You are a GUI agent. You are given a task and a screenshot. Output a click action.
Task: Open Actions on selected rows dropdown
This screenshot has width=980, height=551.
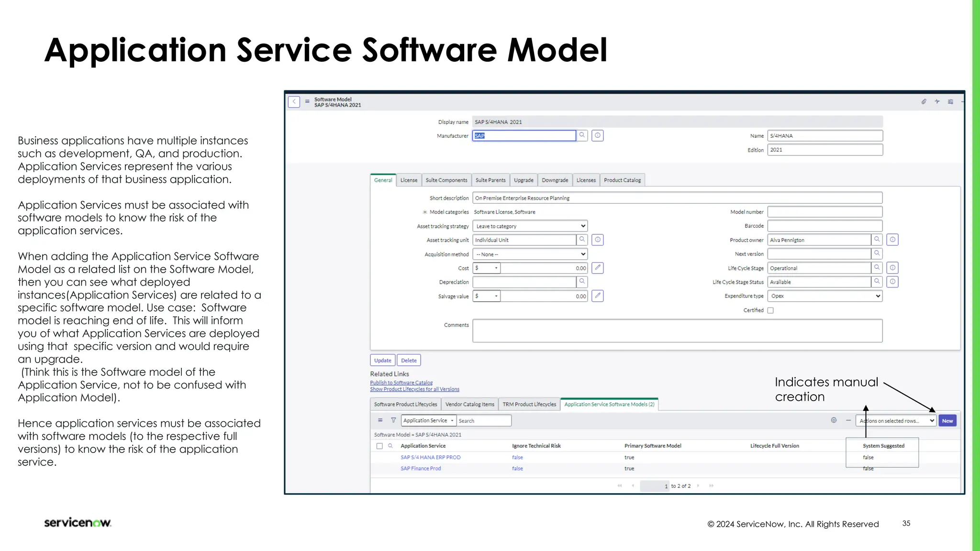[x=895, y=421]
